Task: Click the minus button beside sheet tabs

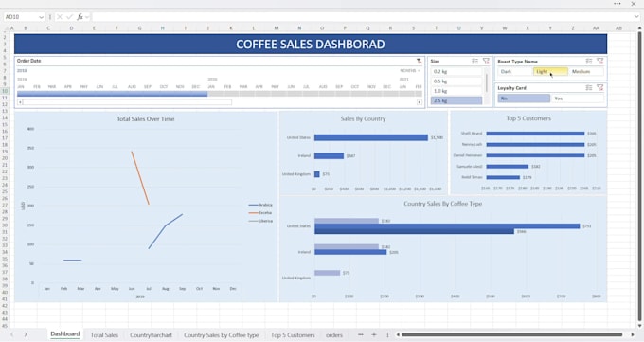Action: pyautogui.click(x=361, y=335)
